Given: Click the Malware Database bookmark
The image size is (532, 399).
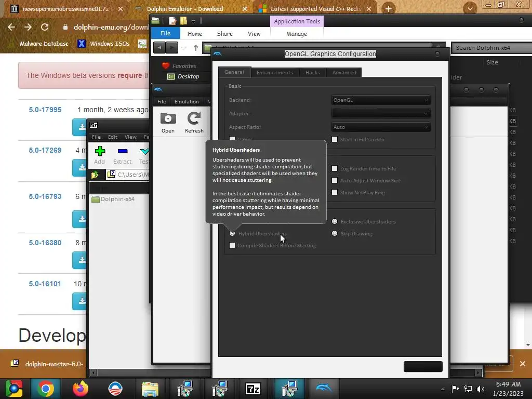Looking at the screenshot, I should [44, 44].
